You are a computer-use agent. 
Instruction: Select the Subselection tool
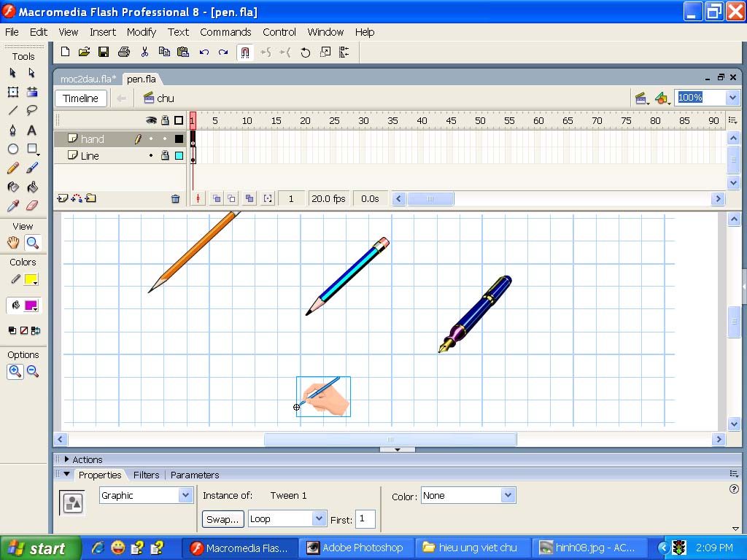(31, 73)
